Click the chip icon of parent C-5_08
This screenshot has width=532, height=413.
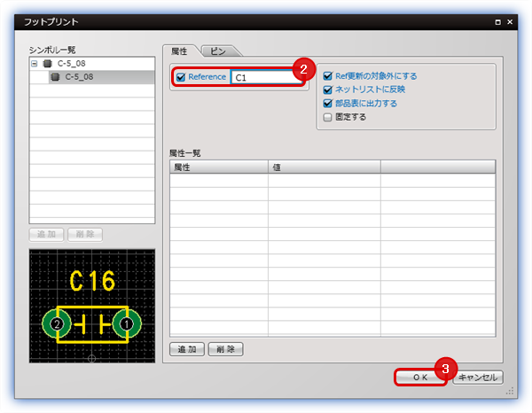48,64
